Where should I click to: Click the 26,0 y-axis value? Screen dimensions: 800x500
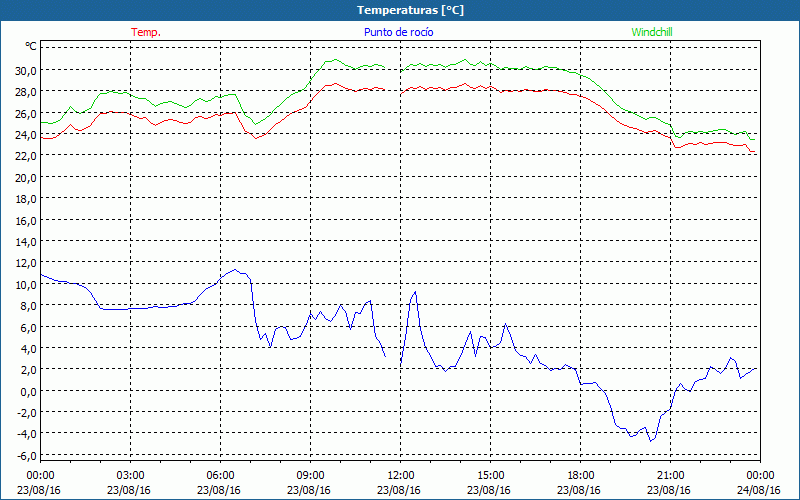click(27, 114)
